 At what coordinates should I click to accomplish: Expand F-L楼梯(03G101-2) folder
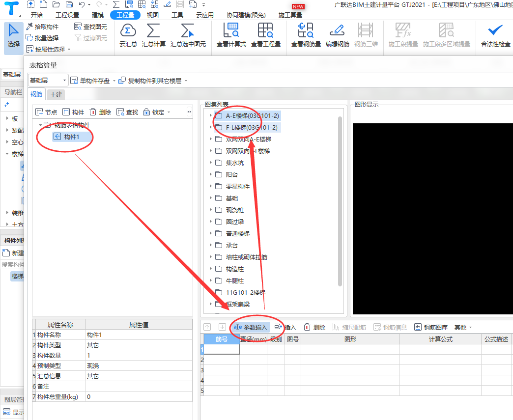(x=211, y=127)
